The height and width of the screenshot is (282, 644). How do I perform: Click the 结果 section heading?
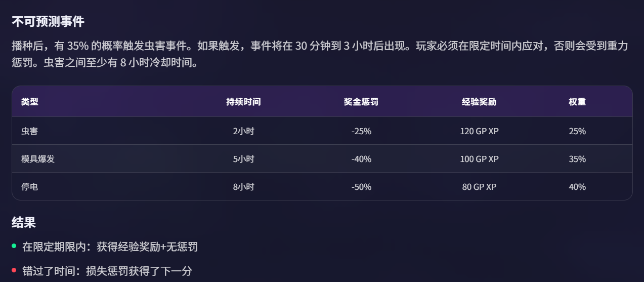[x=24, y=222]
